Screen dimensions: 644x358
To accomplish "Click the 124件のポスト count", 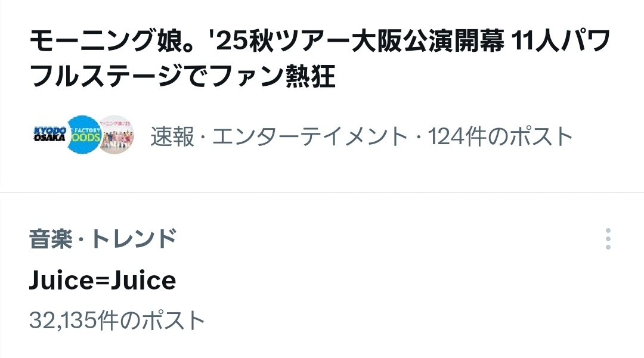I will click(500, 137).
